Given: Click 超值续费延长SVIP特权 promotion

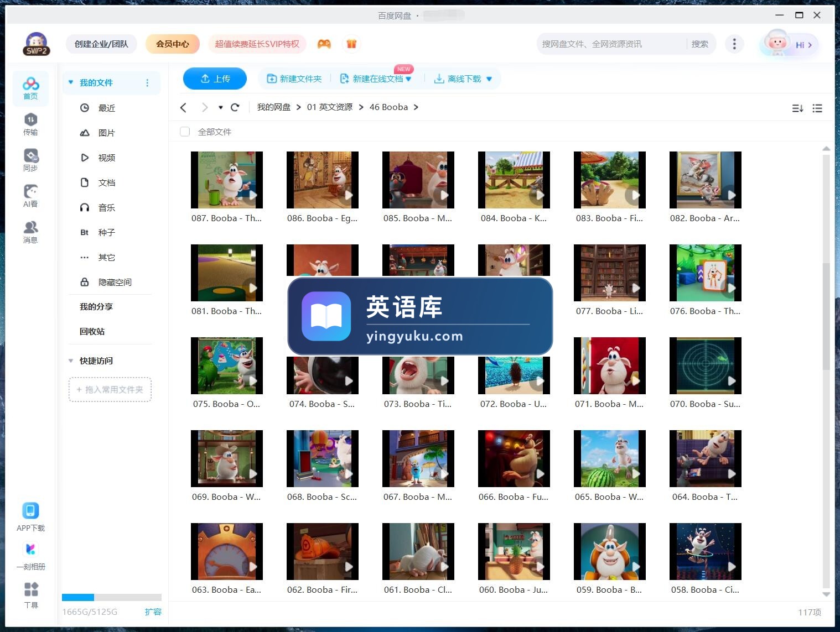Looking at the screenshot, I should (257, 44).
